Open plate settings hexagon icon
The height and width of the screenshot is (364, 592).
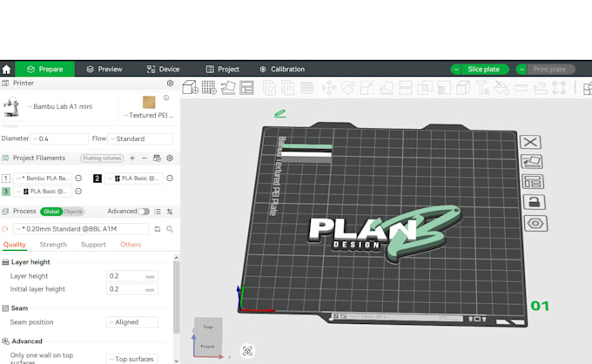point(535,224)
